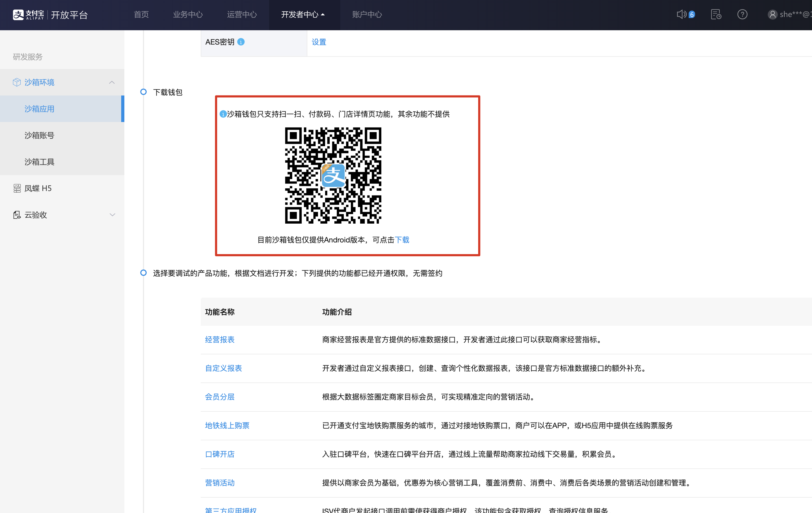
Task: Open the 地铁线上购票 feature link
Action: (227, 425)
